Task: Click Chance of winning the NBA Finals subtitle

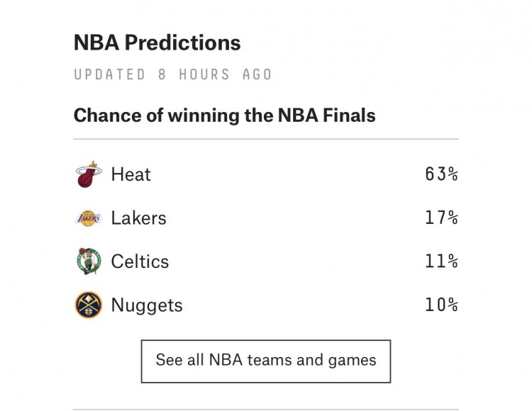Action: [225, 116]
